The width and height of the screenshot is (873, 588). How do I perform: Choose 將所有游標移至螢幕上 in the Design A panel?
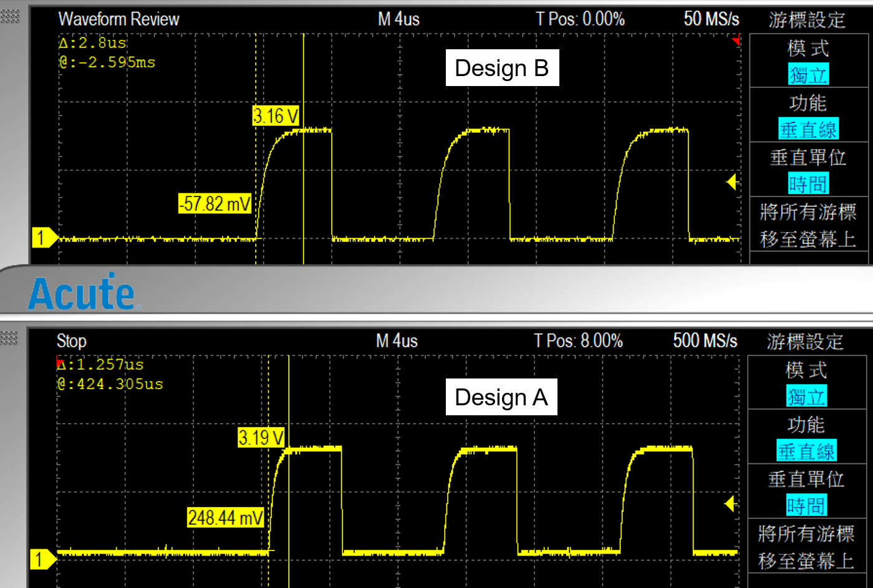point(806,546)
